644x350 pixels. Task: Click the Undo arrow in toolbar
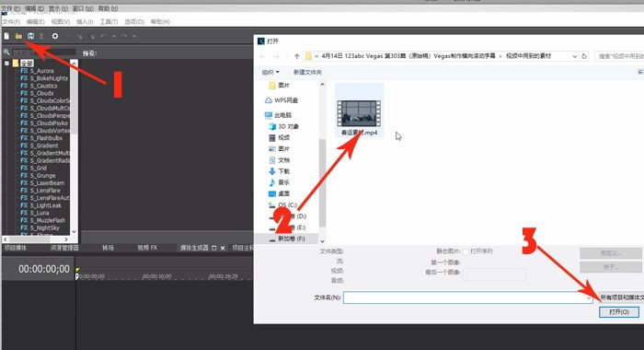point(103,36)
